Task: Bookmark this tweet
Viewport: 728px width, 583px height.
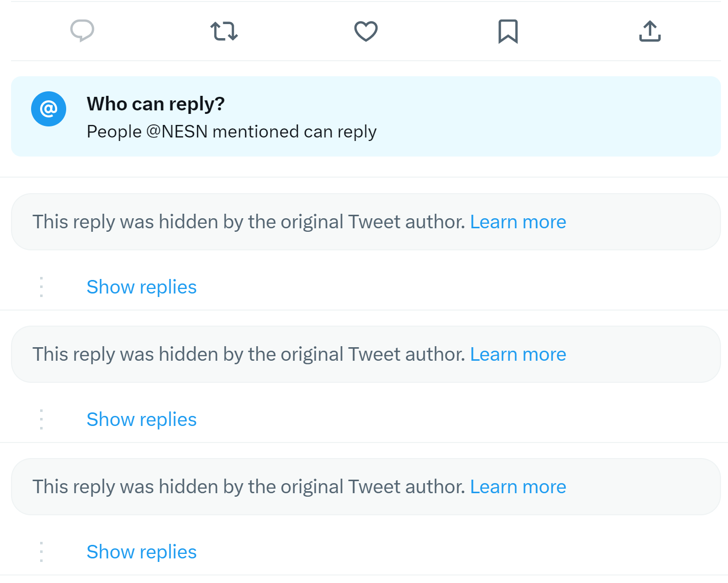Action: click(508, 32)
